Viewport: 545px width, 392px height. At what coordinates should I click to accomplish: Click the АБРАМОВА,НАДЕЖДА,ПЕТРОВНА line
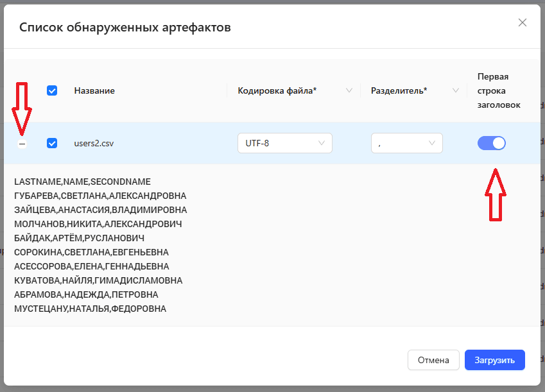pos(86,294)
